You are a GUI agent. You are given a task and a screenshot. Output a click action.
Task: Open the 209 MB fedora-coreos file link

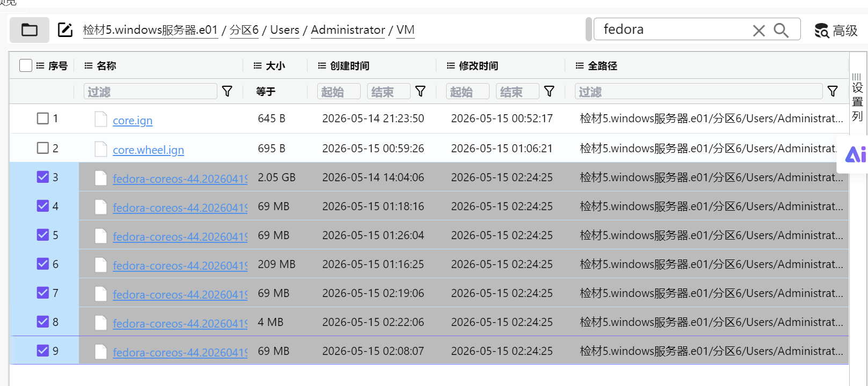(x=180, y=265)
